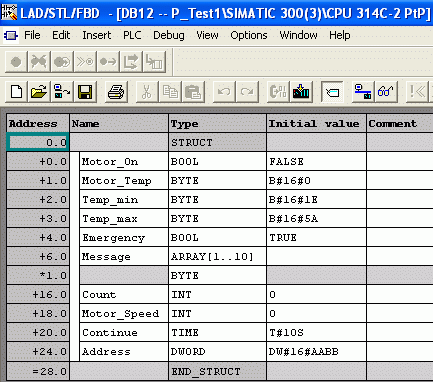This screenshot has width=433, height=382.
Task: Select the Motor_Speed name cell
Action: 124,314
